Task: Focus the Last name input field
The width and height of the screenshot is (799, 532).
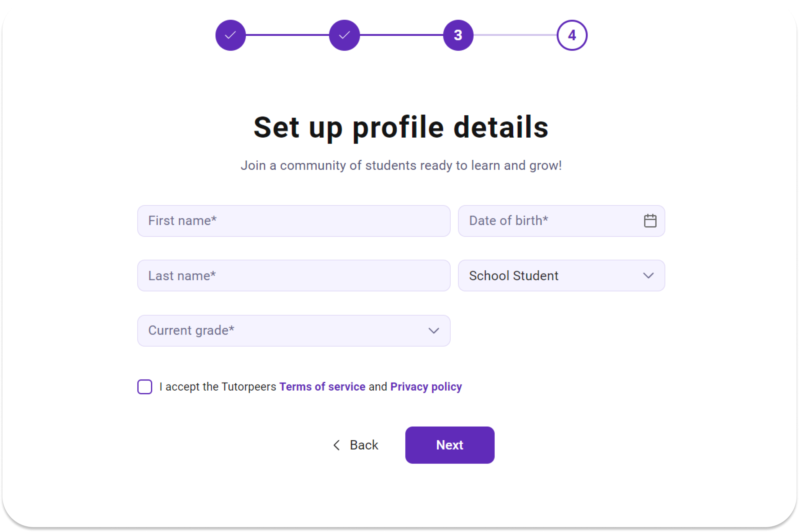Action: 294,276
